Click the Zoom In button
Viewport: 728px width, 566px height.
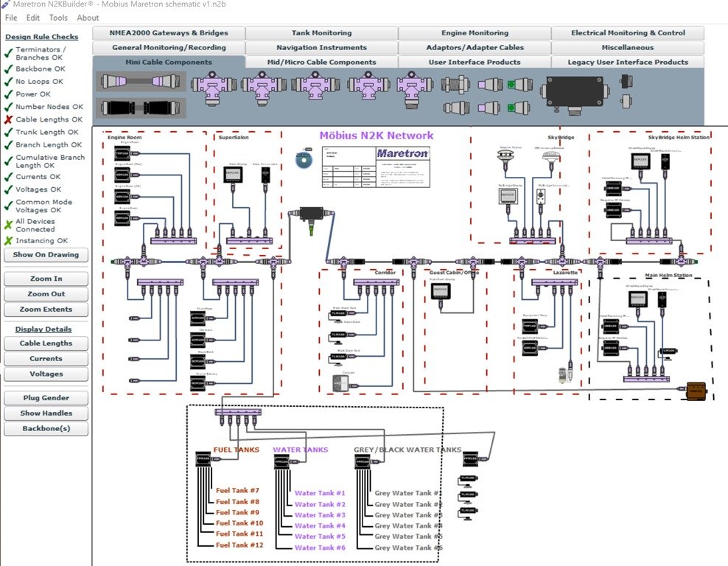[x=46, y=279]
